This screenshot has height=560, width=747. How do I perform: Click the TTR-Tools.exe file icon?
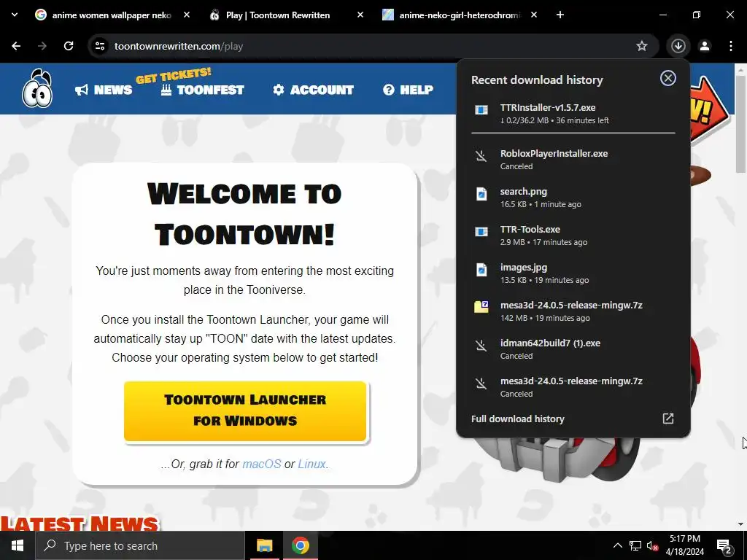coord(481,232)
